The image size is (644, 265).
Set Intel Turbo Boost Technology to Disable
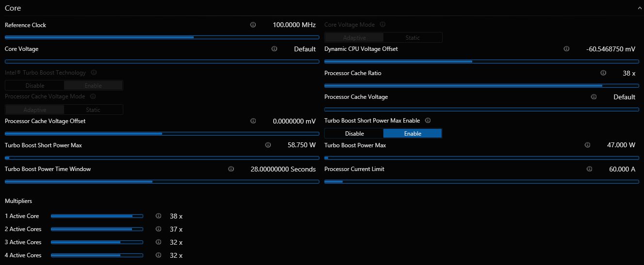click(x=35, y=86)
